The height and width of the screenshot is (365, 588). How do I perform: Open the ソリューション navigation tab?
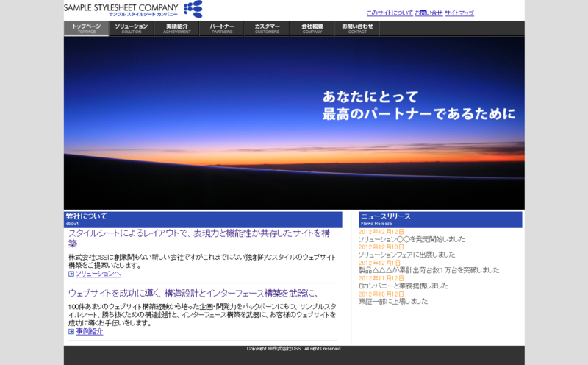[132, 29]
